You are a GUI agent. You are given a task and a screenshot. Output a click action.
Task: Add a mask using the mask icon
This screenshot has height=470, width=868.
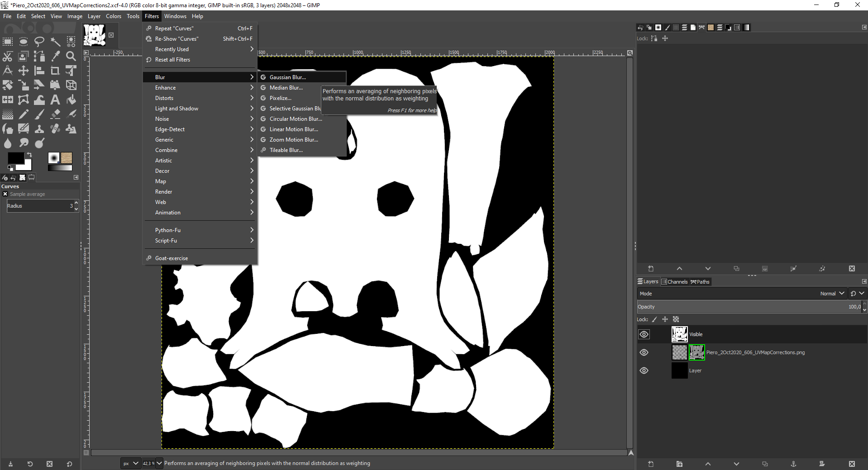click(x=821, y=464)
